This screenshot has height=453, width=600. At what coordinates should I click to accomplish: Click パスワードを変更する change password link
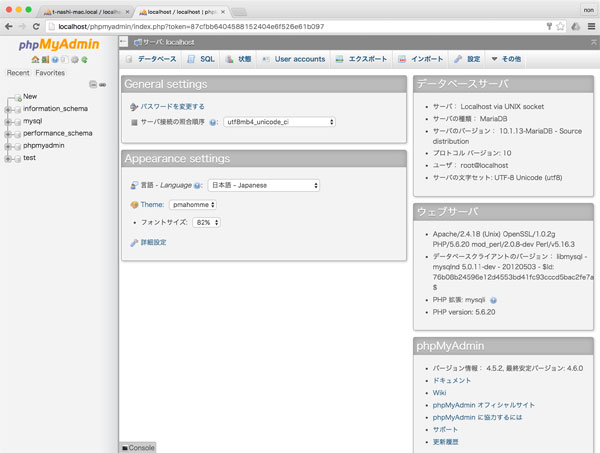tap(172, 107)
